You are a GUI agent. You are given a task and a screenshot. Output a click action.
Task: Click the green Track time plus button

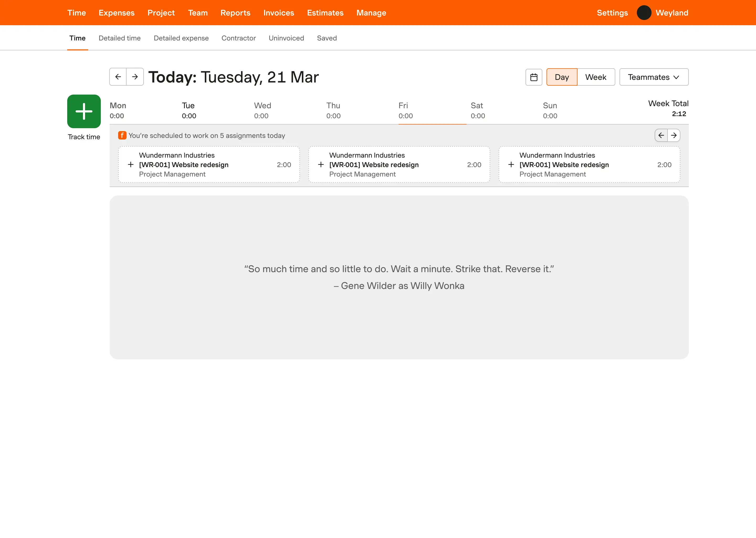click(x=84, y=111)
